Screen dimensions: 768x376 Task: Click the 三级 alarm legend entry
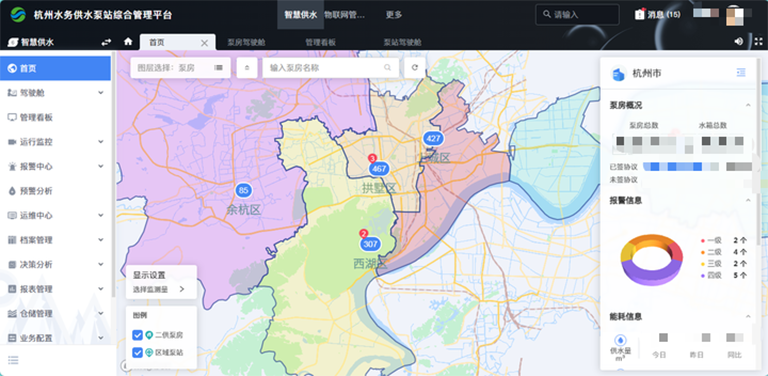coord(724,263)
